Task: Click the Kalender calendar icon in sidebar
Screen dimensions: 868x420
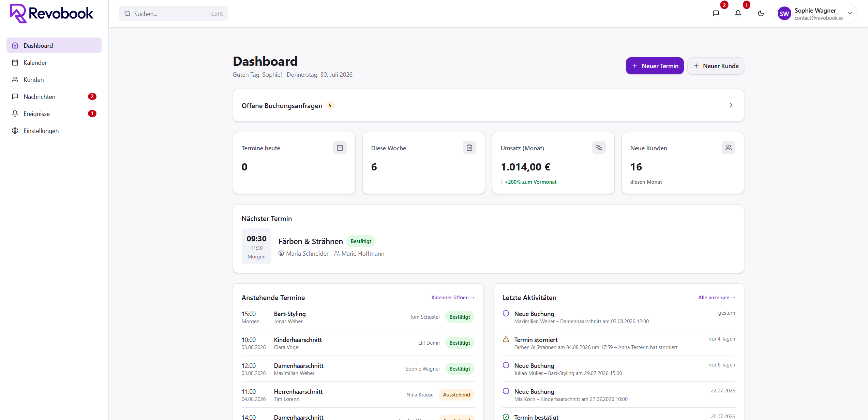Action: [x=15, y=62]
